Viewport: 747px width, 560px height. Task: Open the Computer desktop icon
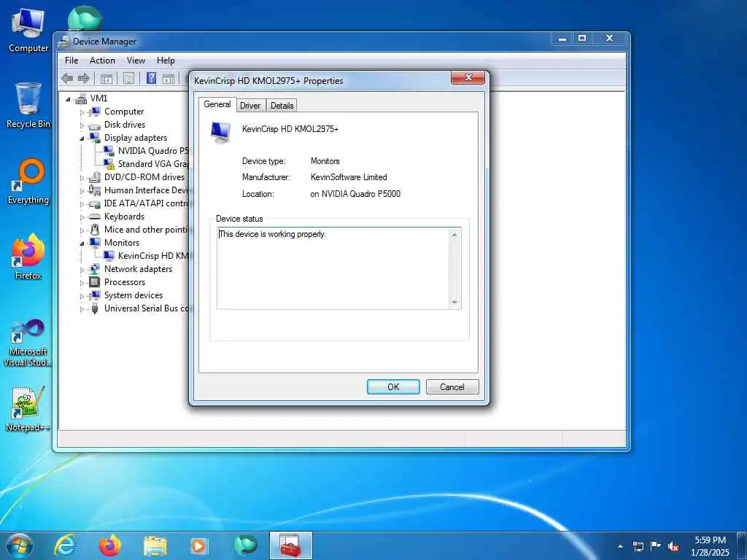tap(28, 31)
